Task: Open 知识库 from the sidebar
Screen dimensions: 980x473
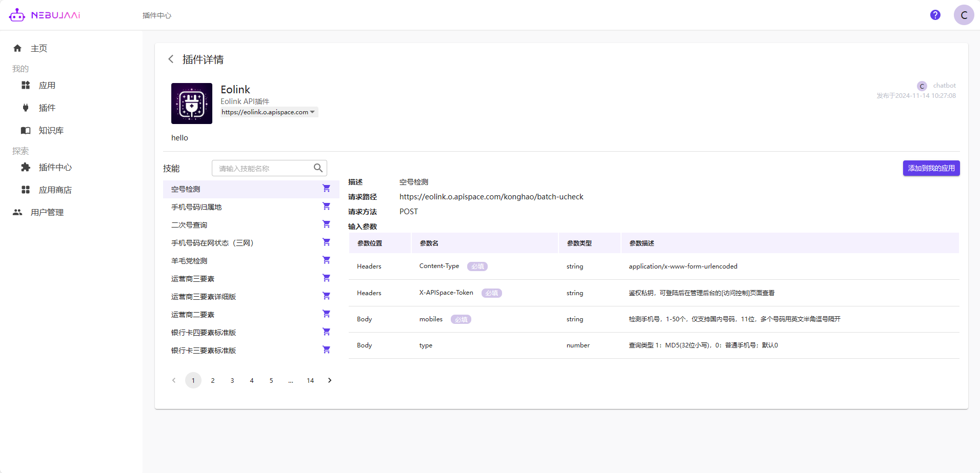Action: (x=51, y=131)
